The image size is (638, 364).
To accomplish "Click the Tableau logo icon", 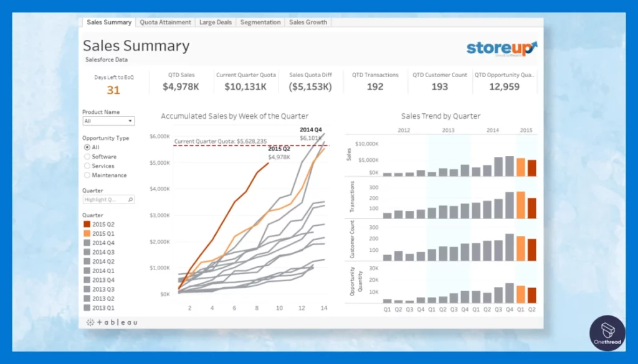I will pyautogui.click(x=90, y=322).
